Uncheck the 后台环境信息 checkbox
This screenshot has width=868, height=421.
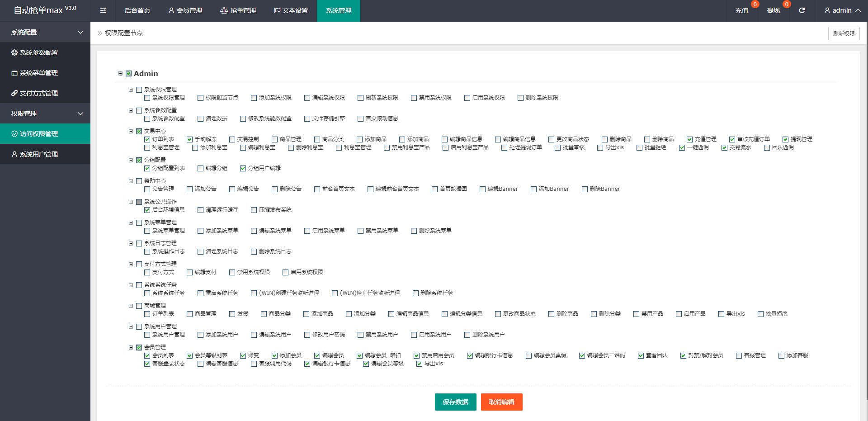147,210
